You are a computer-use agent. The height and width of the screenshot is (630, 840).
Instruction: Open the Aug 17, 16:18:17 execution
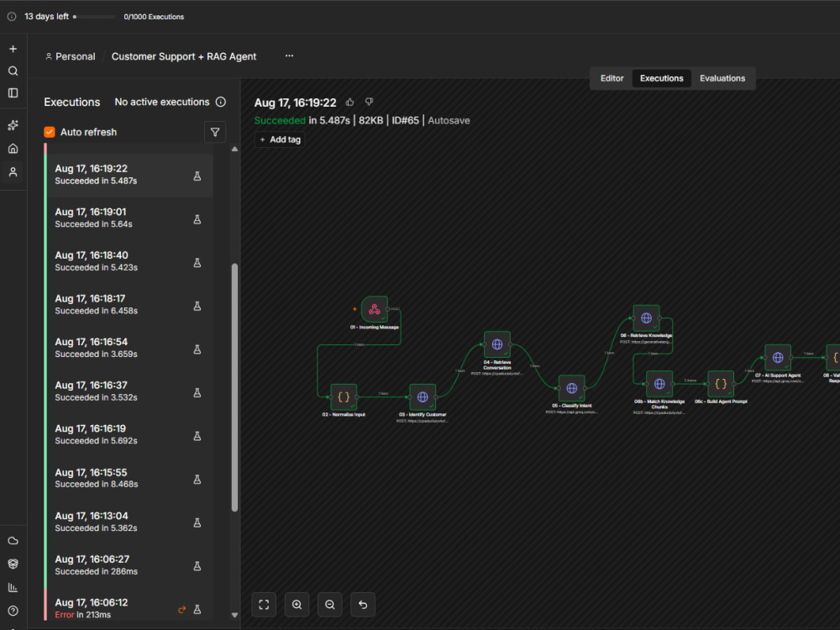(x=129, y=305)
